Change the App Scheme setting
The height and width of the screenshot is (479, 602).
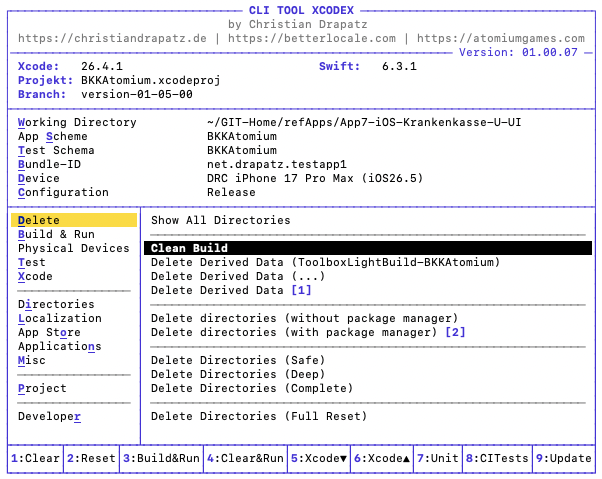pyautogui.click(x=53, y=136)
